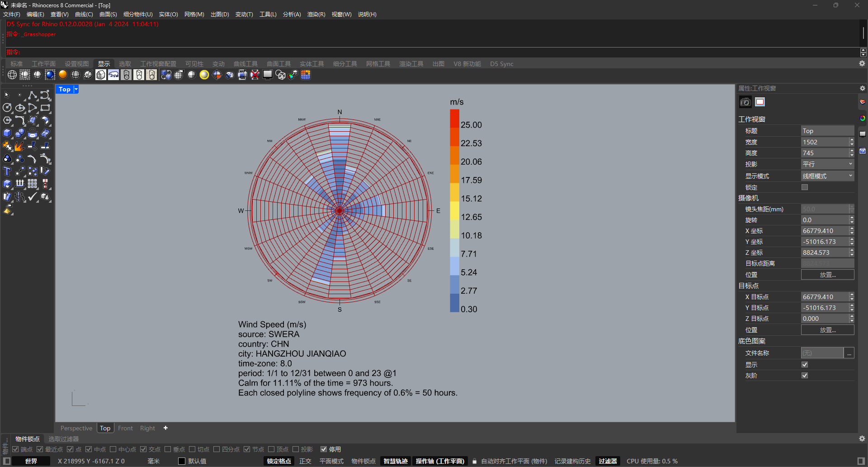Viewport: 868px width, 467px height.
Task: Click the shaded viewport display icon
Action: [x=38, y=75]
